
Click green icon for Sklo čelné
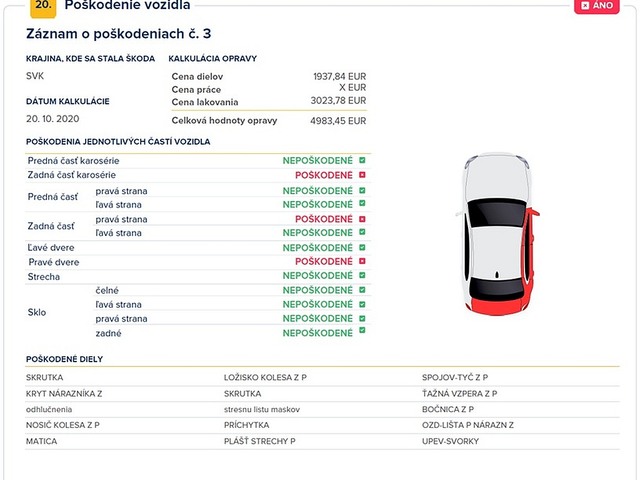pyautogui.click(x=362, y=290)
